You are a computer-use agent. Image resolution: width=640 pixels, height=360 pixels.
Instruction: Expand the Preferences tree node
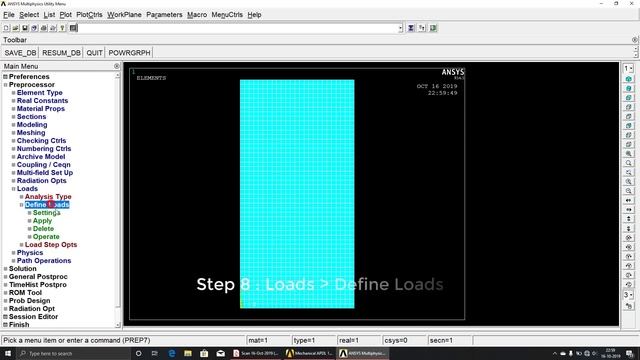click(5, 77)
